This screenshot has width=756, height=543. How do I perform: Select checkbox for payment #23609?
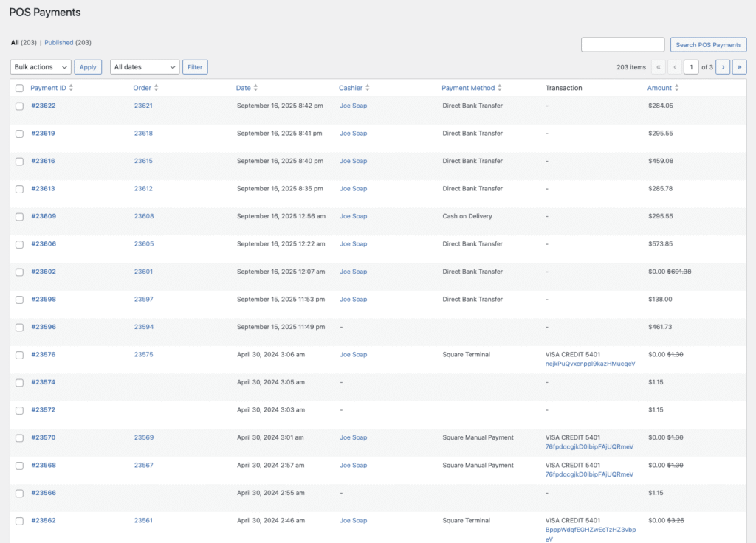20,217
